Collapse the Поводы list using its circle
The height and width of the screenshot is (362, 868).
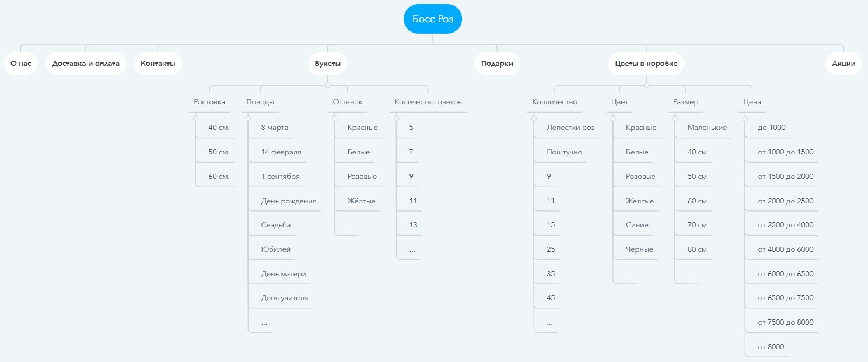[249, 118]
